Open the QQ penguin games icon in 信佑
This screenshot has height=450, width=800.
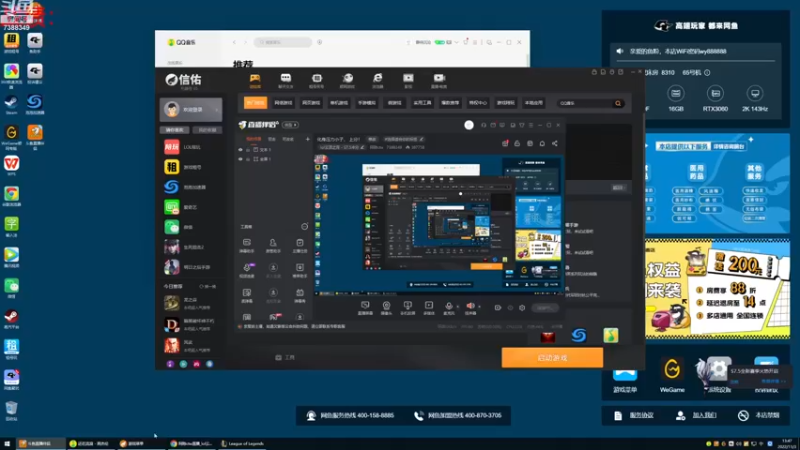click(x=347, y=80)
